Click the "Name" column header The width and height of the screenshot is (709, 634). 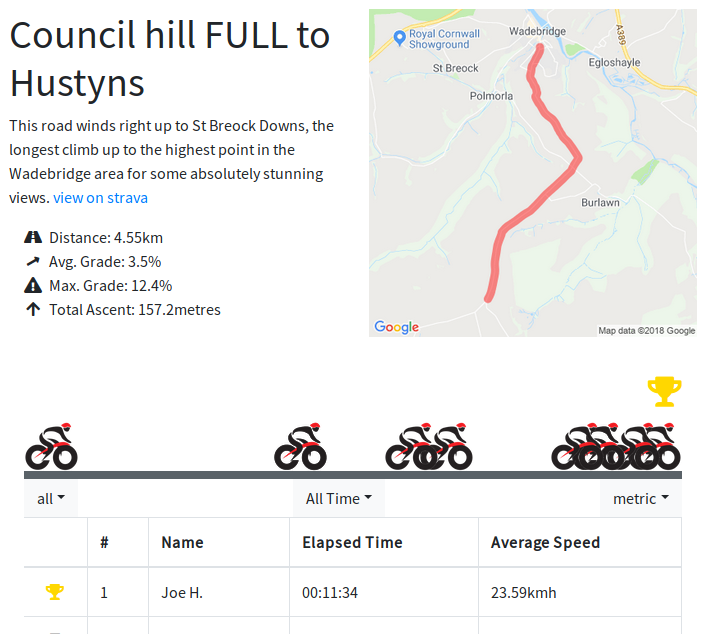[x=182, y=543]
